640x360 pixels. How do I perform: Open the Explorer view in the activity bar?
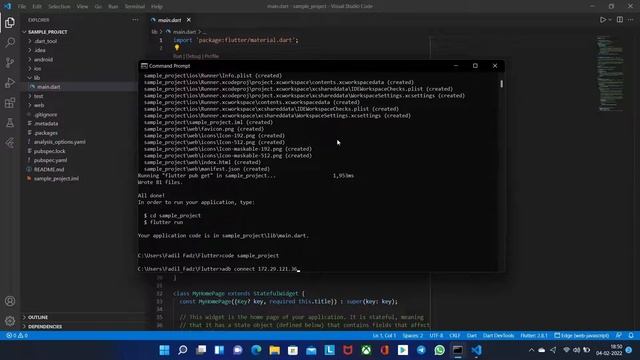point(10,22)
